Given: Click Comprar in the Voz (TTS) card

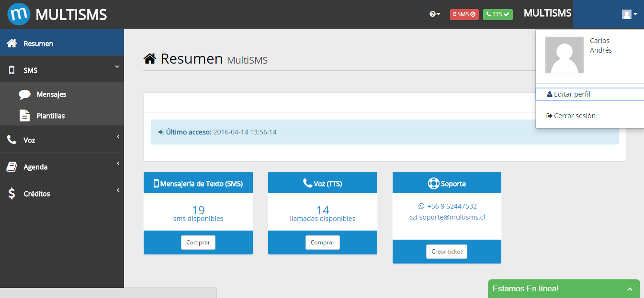Looking at the screenshot, I should pyautogui.click(x=323, y=243).
